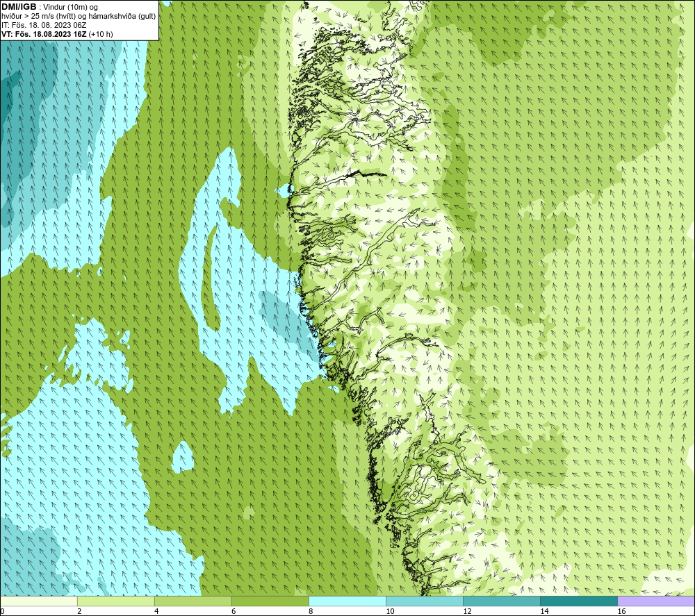Click the 'DMI/IGB' title text
Viewport: 695px width, 616px height.
coord(19,7)
